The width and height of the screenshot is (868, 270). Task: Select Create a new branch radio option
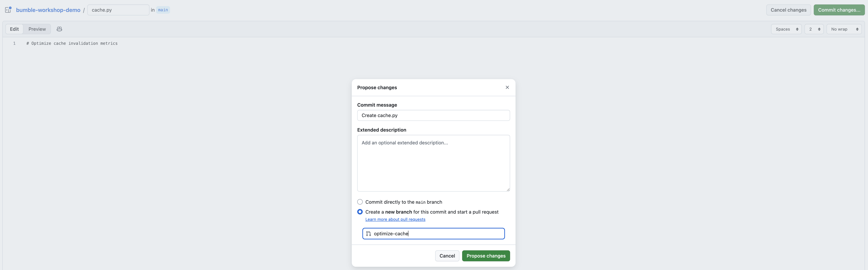(x=360, y=212)
